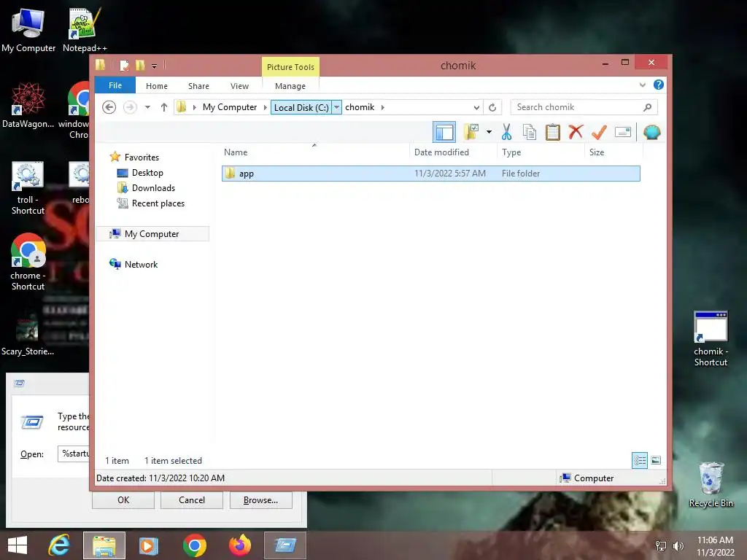Screen dimensions: 747x560
Task: Click the Copy icon in toolbar
Action: [530, 132]
